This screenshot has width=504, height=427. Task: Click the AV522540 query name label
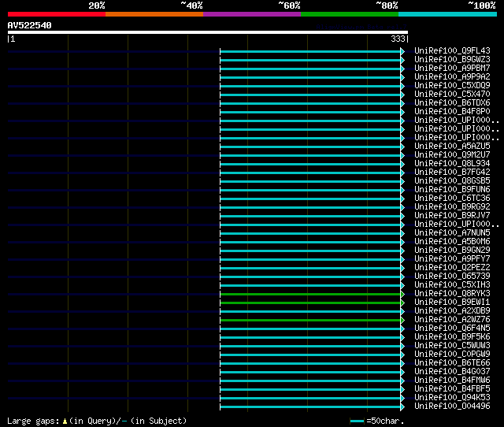30,25
